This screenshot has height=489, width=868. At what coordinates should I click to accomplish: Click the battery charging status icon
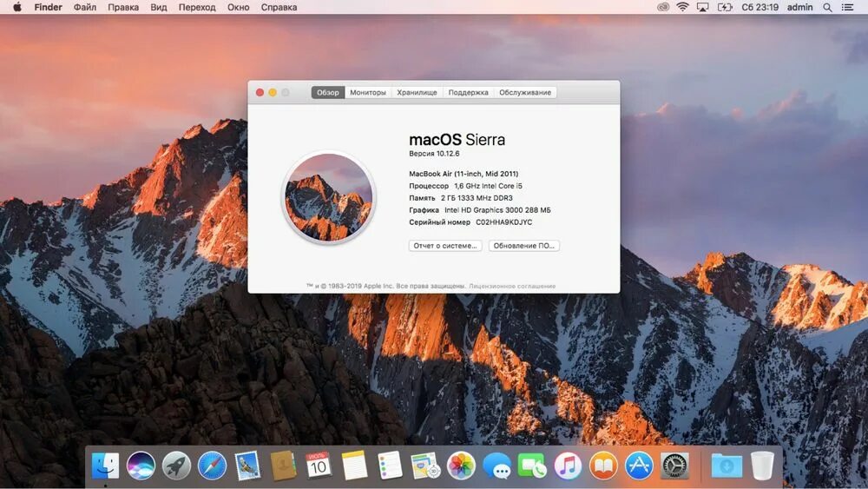click(725, 7)
